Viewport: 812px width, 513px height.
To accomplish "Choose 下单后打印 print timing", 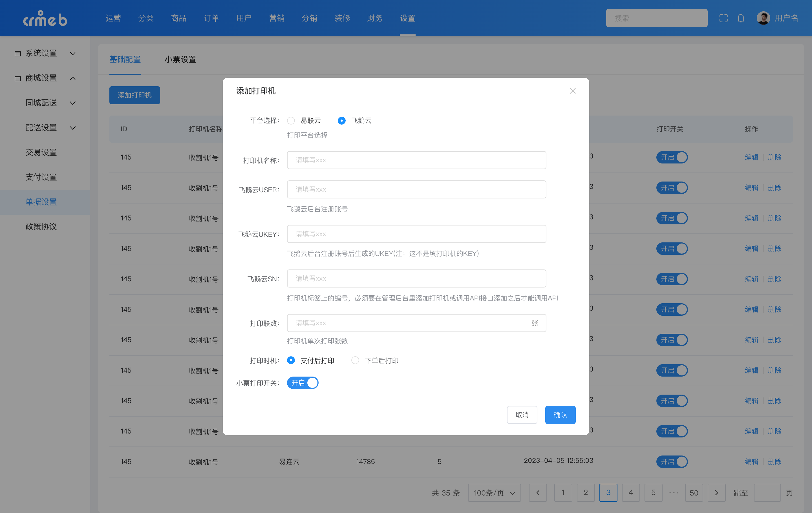I will click(x=355, y=360).
